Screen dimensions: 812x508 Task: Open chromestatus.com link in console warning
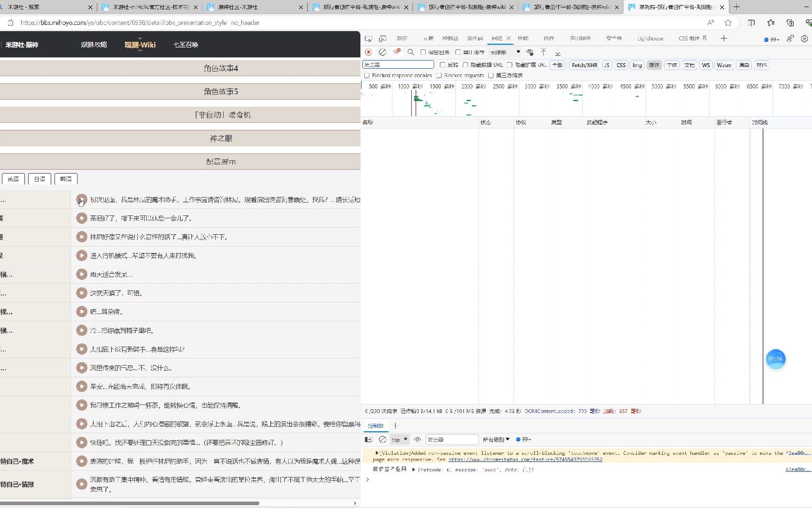click(525, 460)
